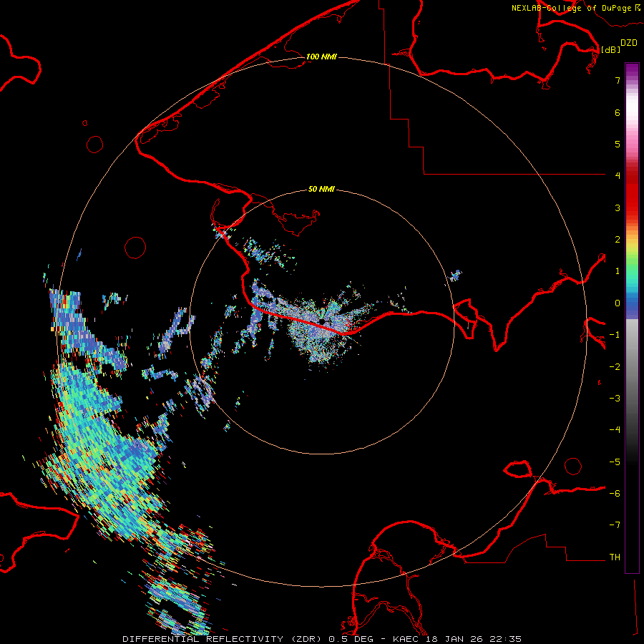Click the 1 value on color scale
The image size is (644, 644).
point(618,271)
